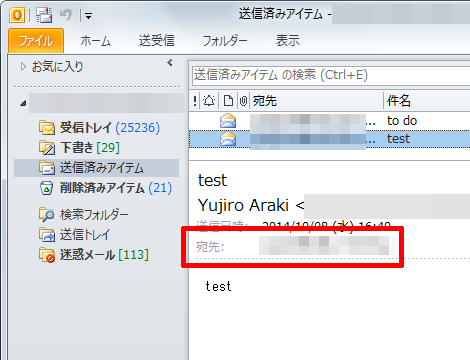Select the 送信済みアイテム folder
This screenshot has height=360, width=470.
point(97,168)
